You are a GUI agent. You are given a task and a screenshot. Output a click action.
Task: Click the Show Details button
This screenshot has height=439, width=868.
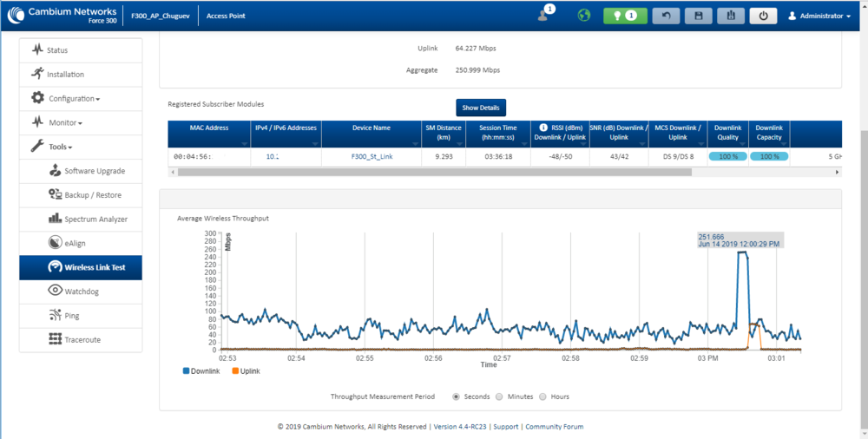click(481, 108)
